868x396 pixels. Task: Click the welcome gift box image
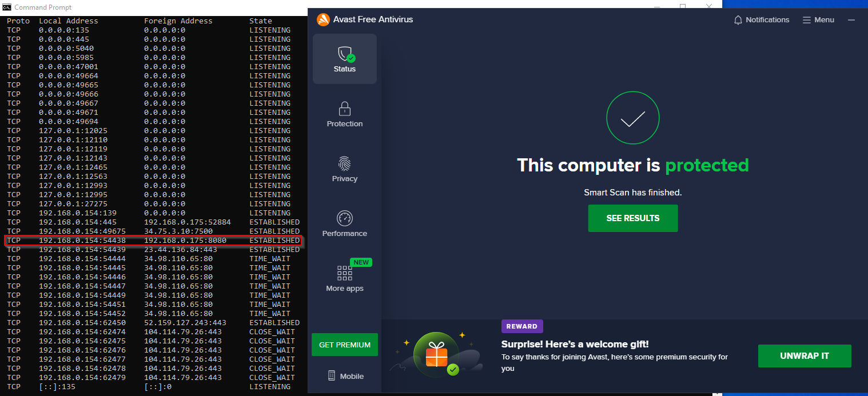tap(436, 354)
